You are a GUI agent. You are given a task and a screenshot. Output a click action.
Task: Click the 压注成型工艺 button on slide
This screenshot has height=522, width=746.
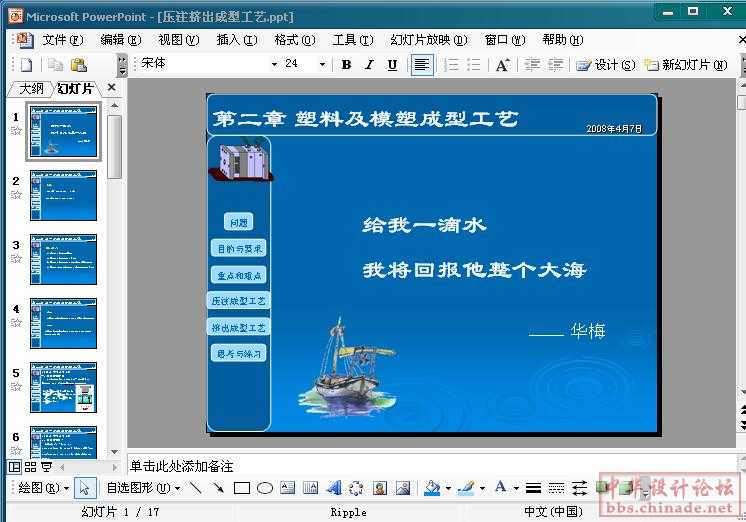pyautogui.click(x=239, y=300)
